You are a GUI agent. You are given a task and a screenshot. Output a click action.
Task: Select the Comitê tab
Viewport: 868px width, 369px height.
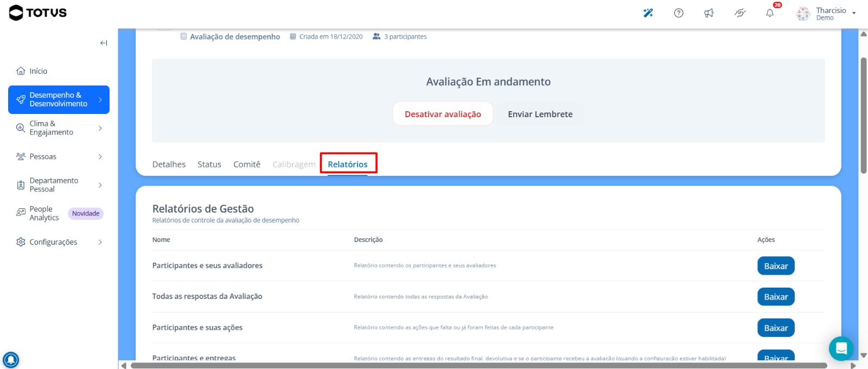247,164
